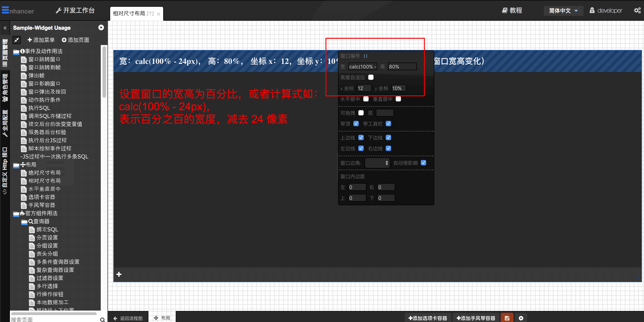Uncheck 带工具栏 checkbox
This screenshot has height=322, width=644.
click(388, 124)
